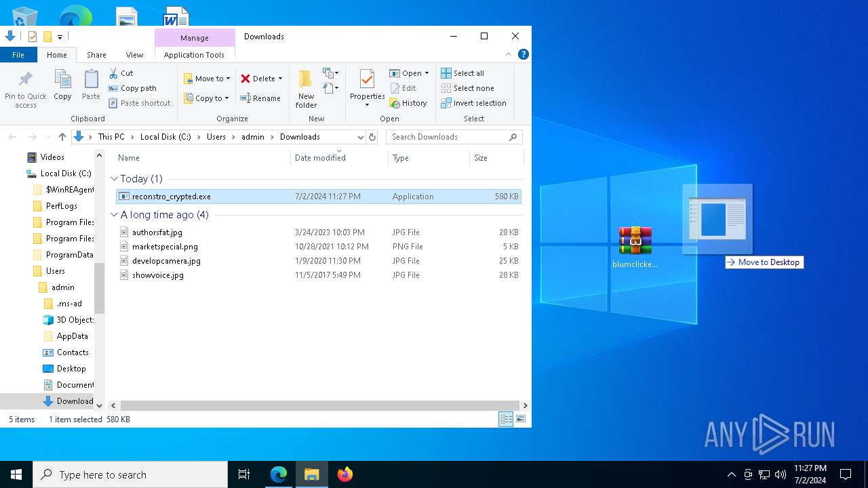Click the red Delete icon
This screenshot has height=488, width=868.
click(x=245, y=79)
